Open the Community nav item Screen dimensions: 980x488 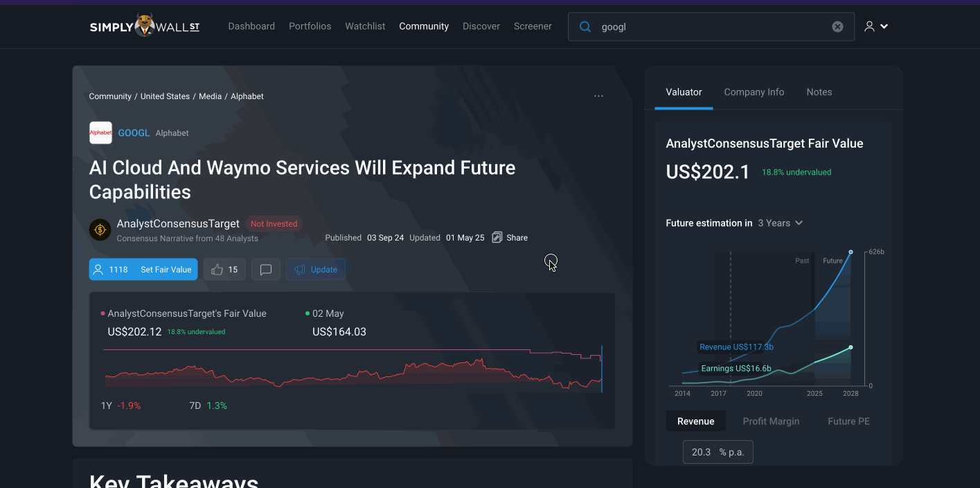click(x=424, y=26)
